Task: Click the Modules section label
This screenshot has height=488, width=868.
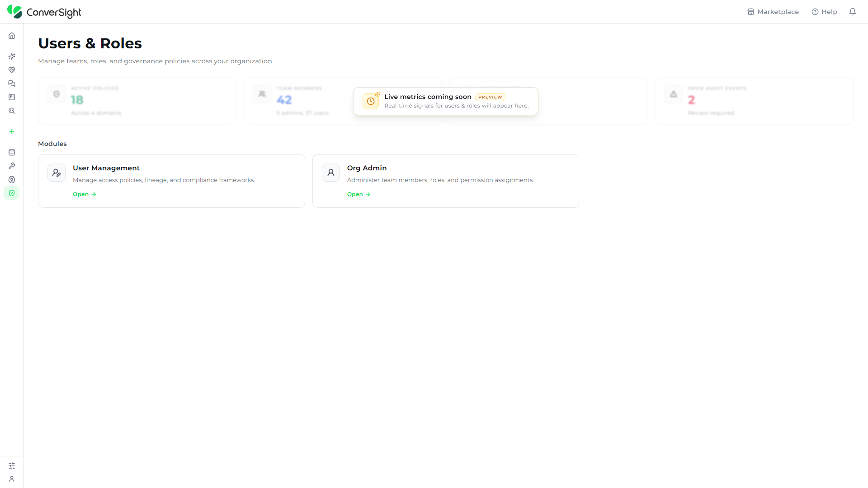Action: tap(52, 144)
